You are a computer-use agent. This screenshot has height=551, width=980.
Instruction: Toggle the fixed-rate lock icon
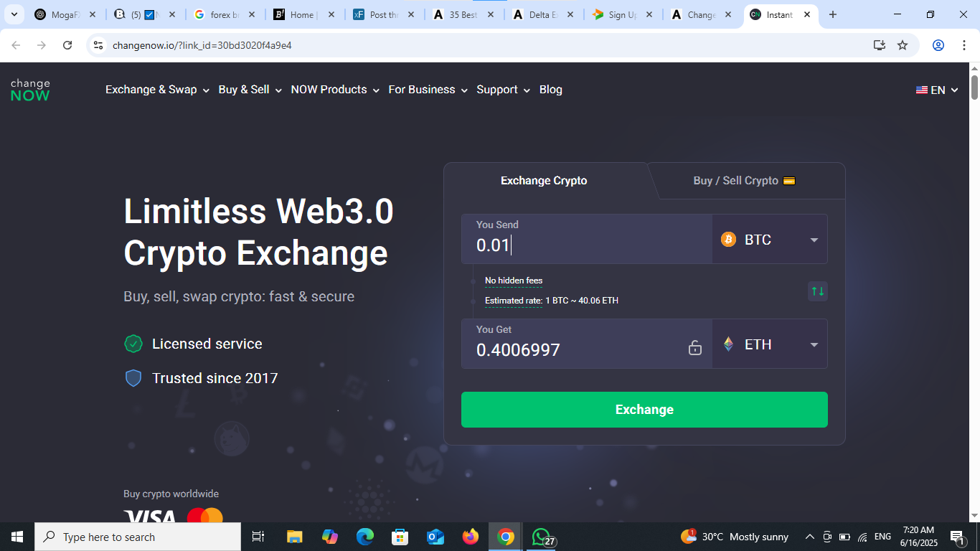click(x=694, y=348)
